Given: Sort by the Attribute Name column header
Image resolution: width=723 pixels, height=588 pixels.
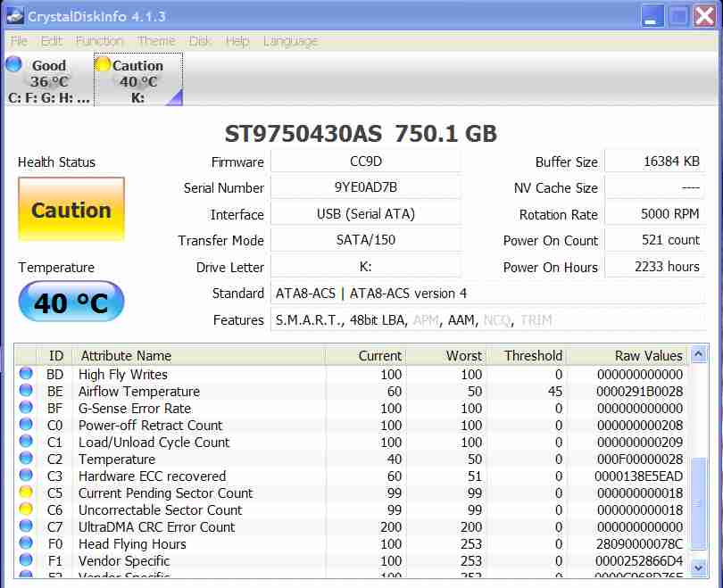Looking at the screenshot, I should pyautogui.click(x=199, y=356).
